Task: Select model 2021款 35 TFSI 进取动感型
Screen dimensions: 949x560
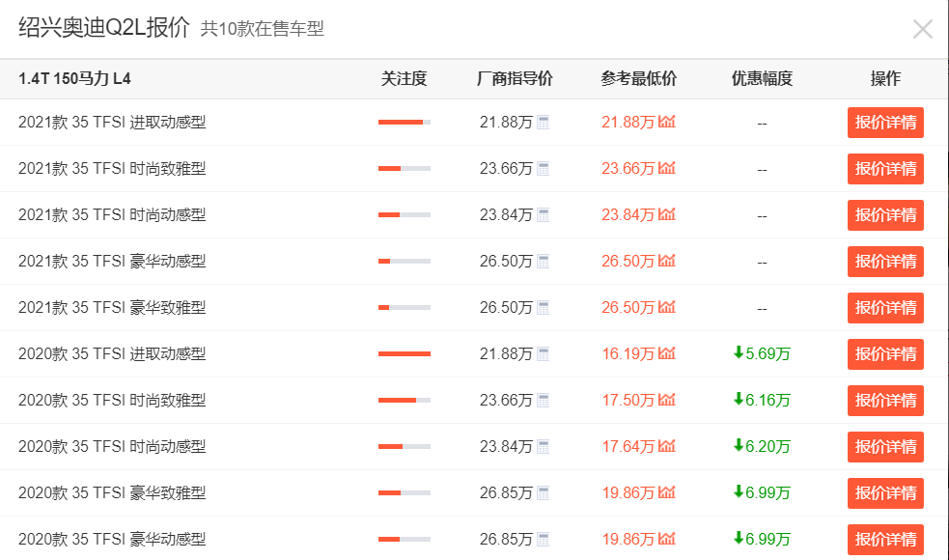Action: point(112,123)
